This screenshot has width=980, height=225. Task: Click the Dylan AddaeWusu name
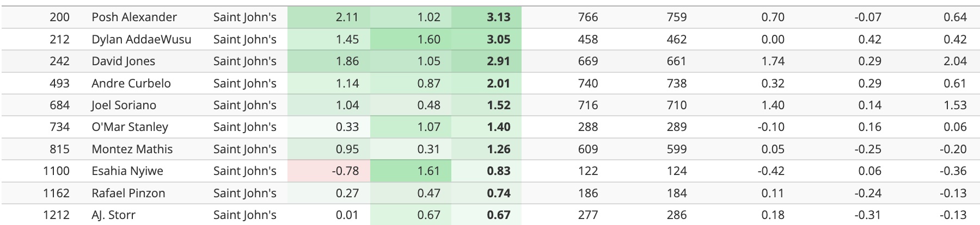click(x=141, y=39)
